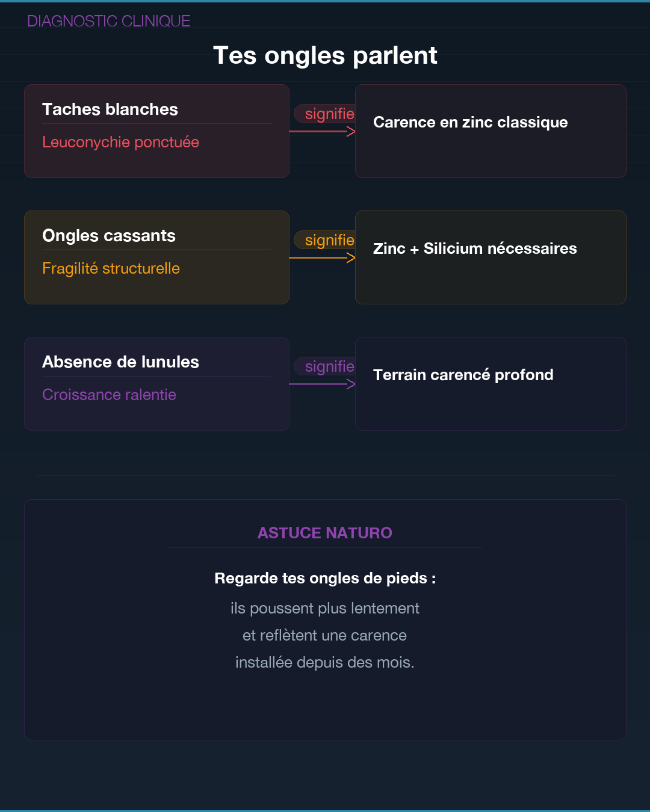Select the "Ongles cassants" heading
The height and width of the screenshot is (812, 650).
[x=109, y=236]
